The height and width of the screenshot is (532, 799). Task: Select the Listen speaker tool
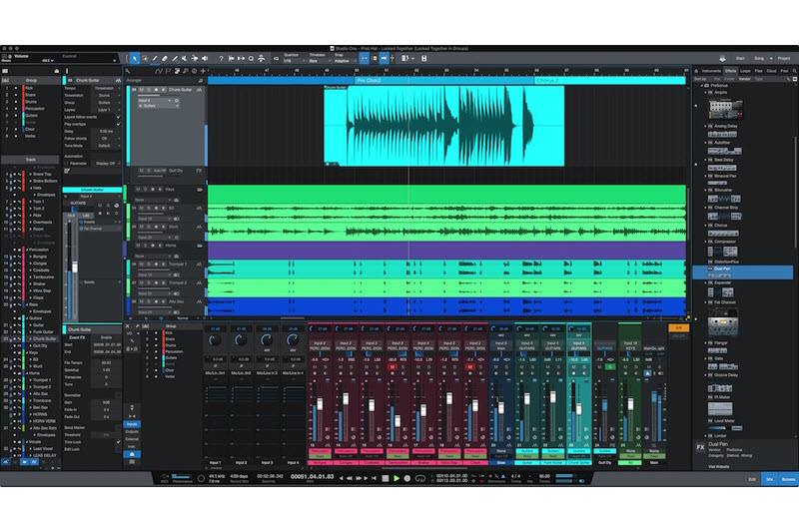pos(205,59)
